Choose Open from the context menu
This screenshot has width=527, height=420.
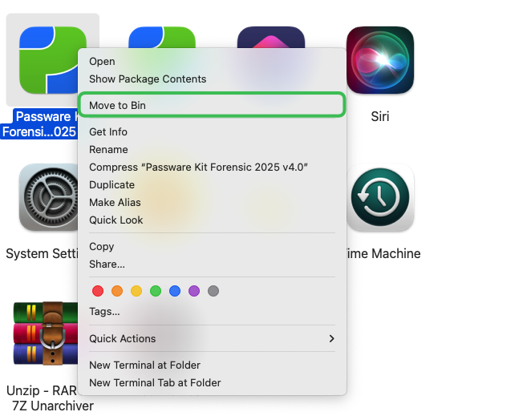[212, 62]
